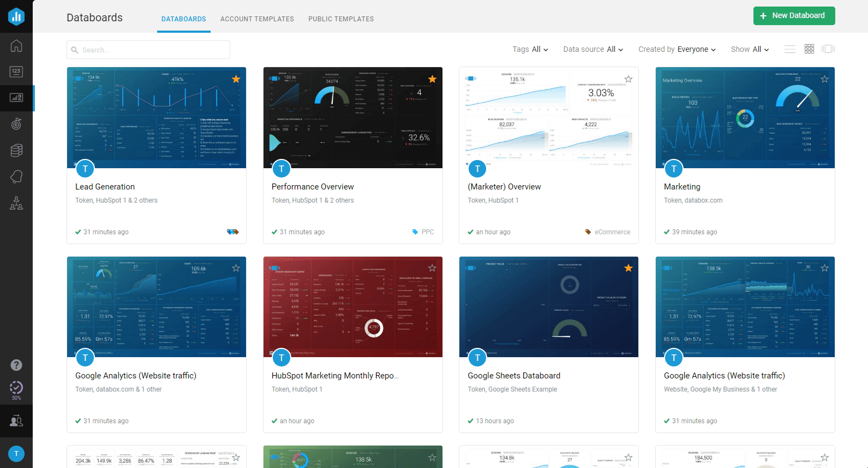Unstar the Performance Overview databoard
Screen dimensions: 868x468
[x=433, y=79]
